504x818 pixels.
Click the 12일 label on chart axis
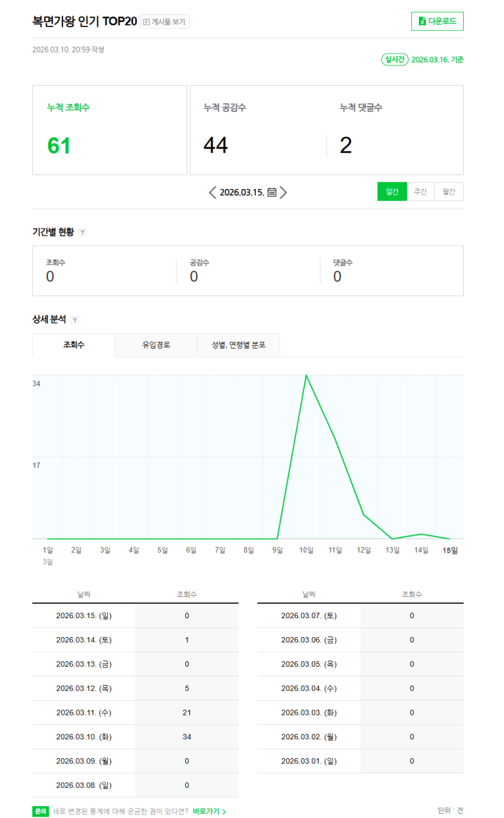[x=364, y=550]
